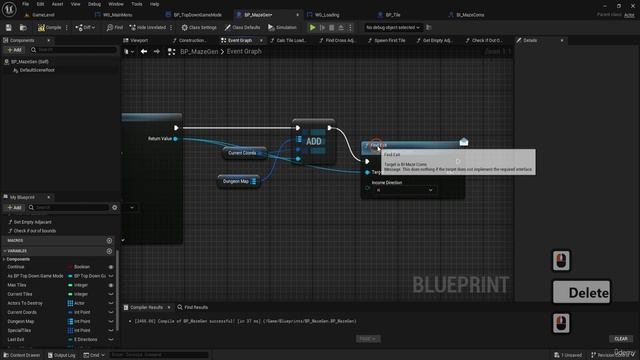
Task: Click Add in My Blueprint panel
Action: pyautogui.click(x=14, y=207)
